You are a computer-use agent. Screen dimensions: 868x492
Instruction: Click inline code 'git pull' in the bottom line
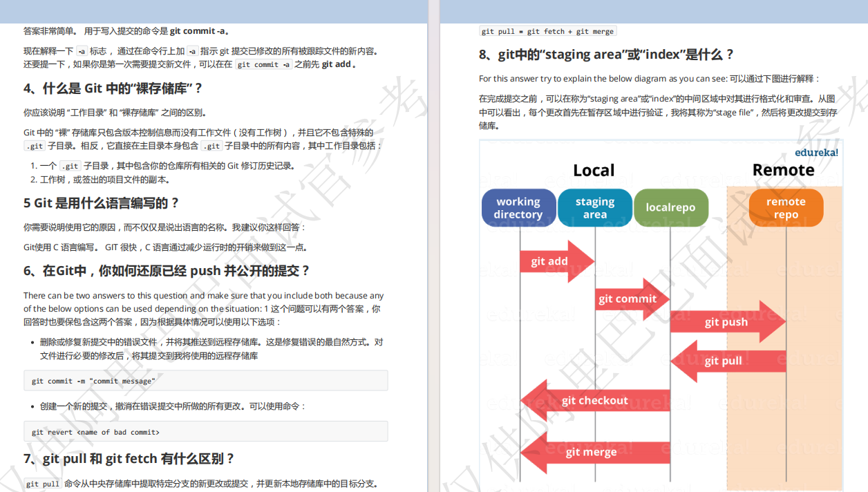[43, 484]
